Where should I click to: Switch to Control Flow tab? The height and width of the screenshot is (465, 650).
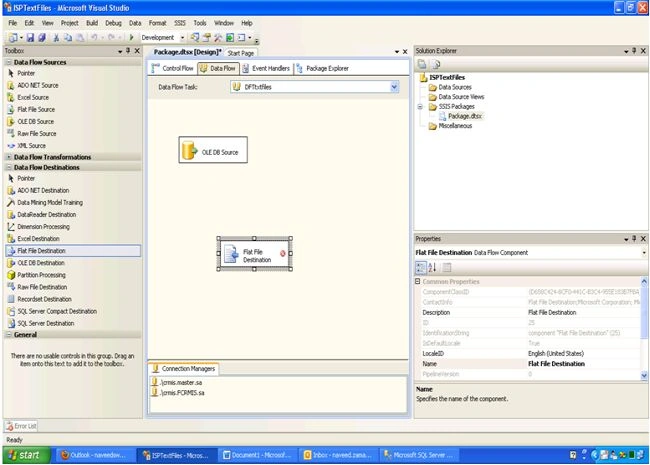pyautogui.click(x=172, y=68)
